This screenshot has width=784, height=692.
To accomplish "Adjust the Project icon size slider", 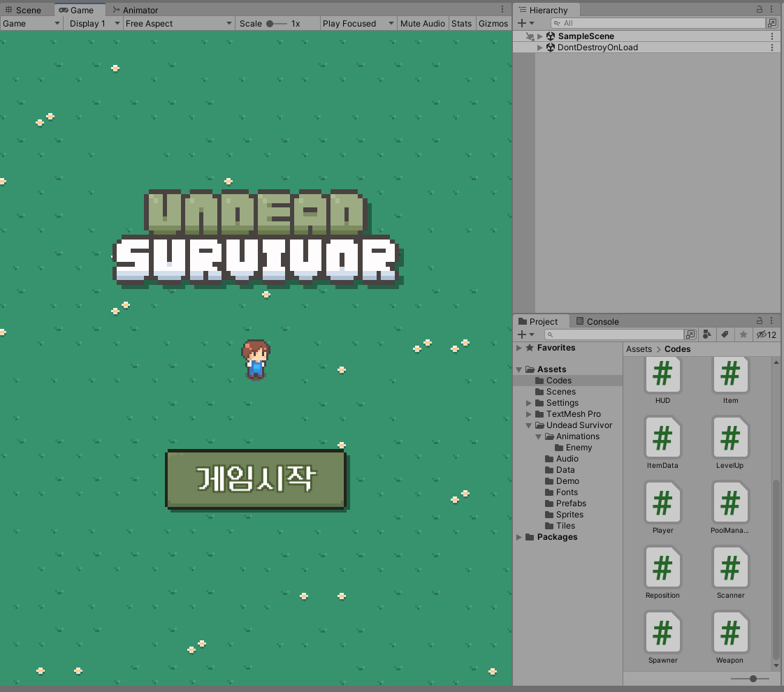I will 750,679.
